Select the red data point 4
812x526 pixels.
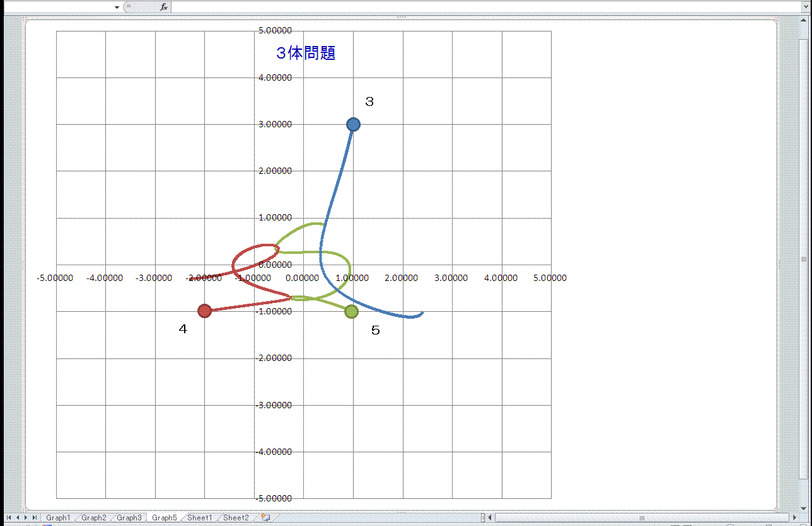coord(204,311)
